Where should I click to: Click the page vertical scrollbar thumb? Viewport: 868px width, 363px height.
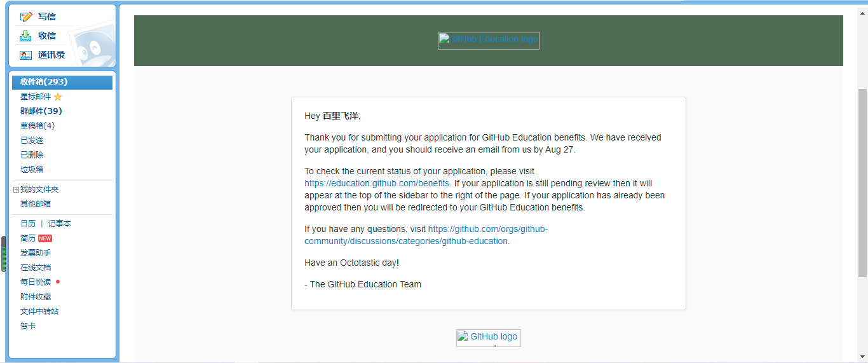(862, 183)
